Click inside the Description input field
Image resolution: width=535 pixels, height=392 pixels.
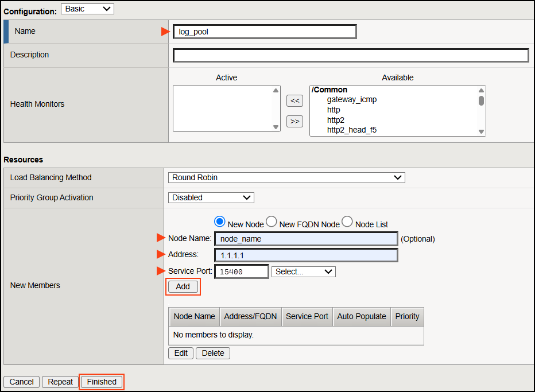(350, 55)
